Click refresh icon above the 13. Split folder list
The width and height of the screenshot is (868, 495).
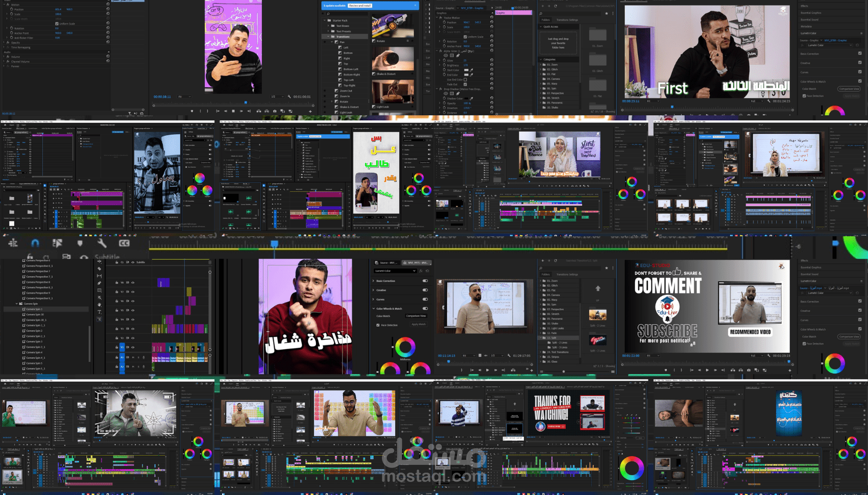555,261
